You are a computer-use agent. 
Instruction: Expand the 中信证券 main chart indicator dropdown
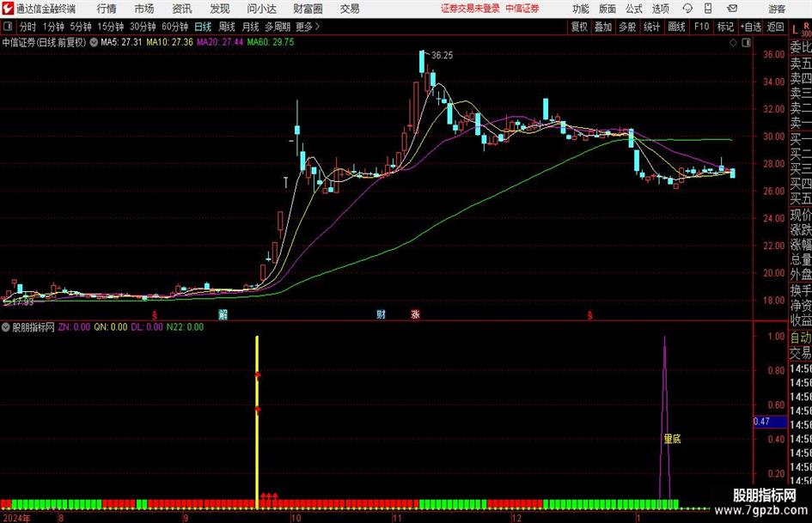[x=94, y=42]
